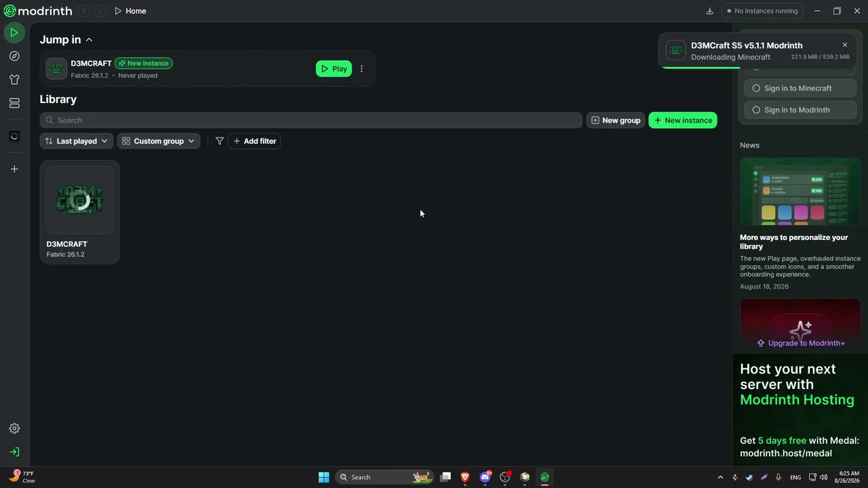
Task: Click the 'Downloading Minecraft' status text
Action: 730,57
